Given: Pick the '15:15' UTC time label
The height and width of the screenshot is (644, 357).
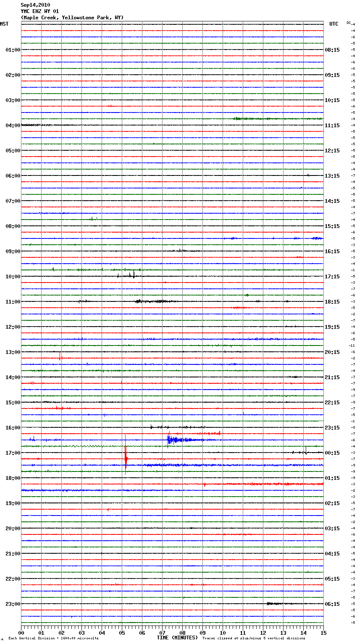Looking at the screenshot, I should [332, 226].
